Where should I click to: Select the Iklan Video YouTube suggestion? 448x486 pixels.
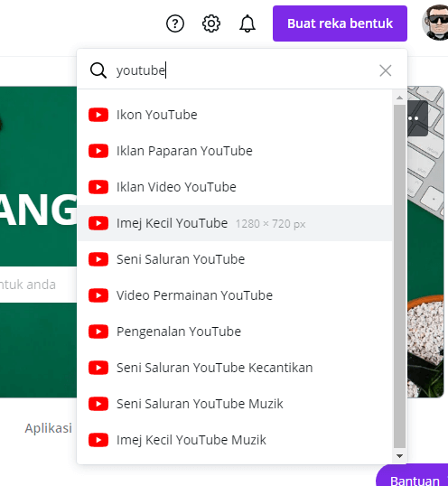235,187
